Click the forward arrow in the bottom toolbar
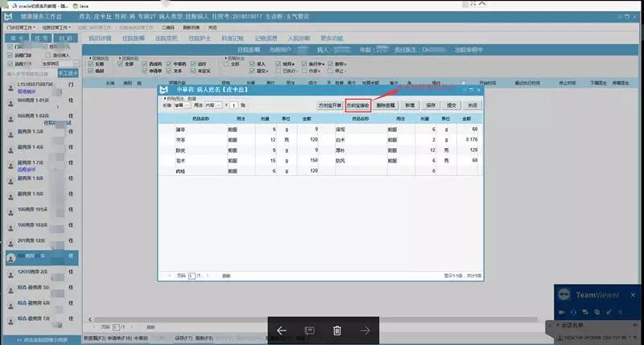This screenshot has height=345, width=644. [x=365, y=331]
